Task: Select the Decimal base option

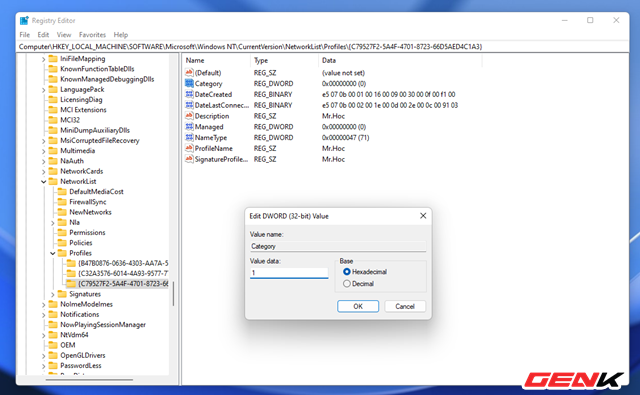Action: click(347, 284)
